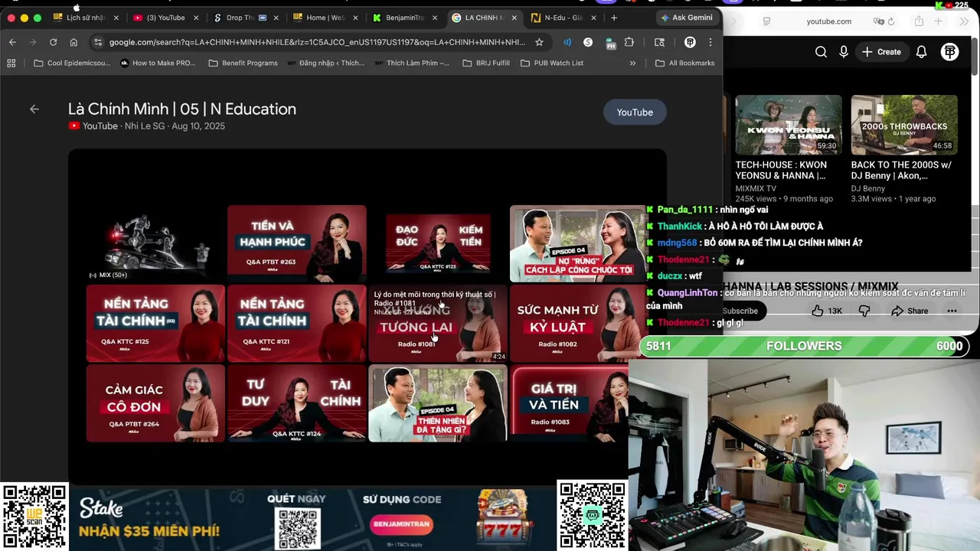Open the apps grid in bookmarks bar
This screenshot has height=551, width=980.
click(11, 63)
